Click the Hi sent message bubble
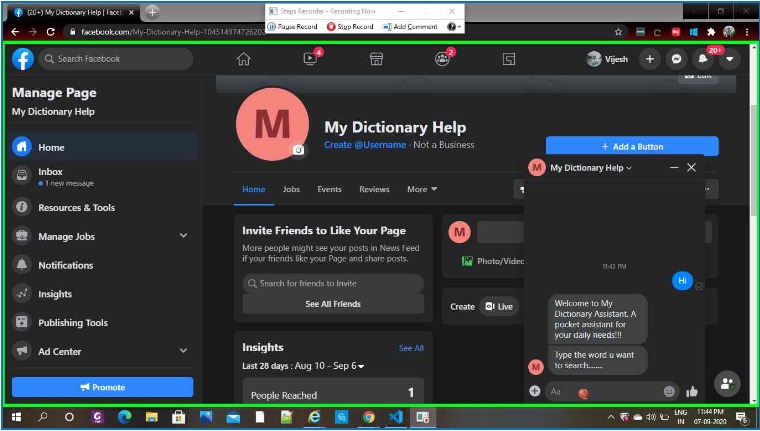This screenshot has width=760, height=431. 682,280
